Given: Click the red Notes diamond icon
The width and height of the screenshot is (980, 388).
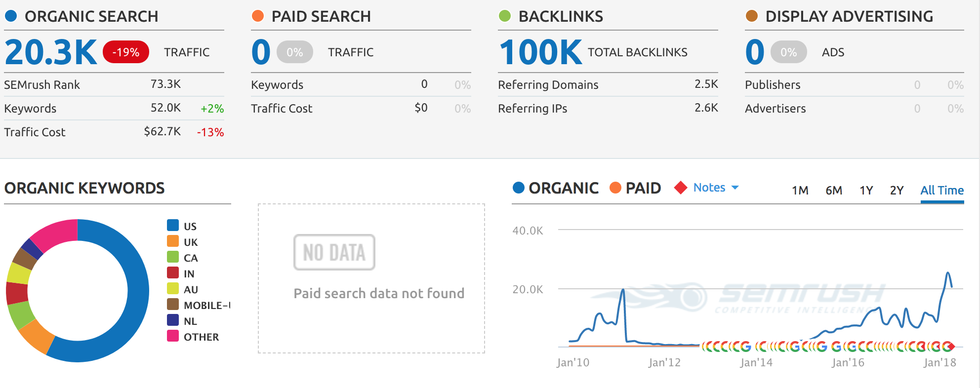Looking at the screenshot, I should 681,188.
